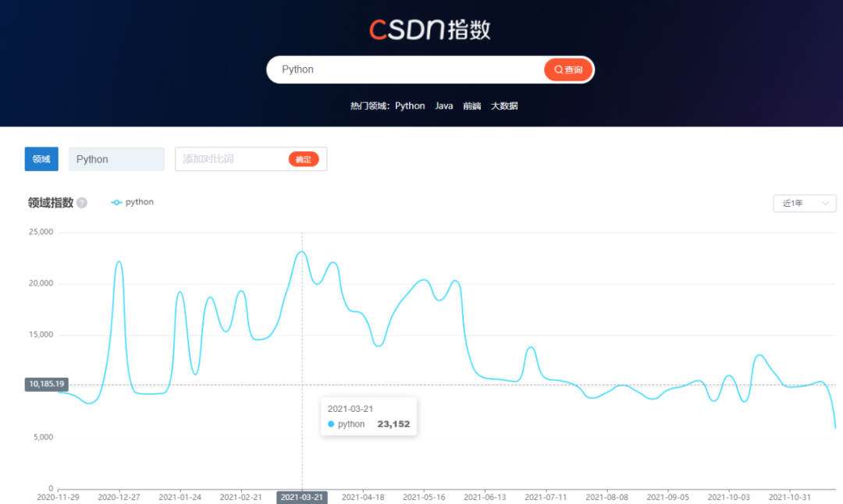Confirm comparison word with 确定 button
Image resolution: width=843 pixels, height=504 pixels.
click(x=304, y=159)
